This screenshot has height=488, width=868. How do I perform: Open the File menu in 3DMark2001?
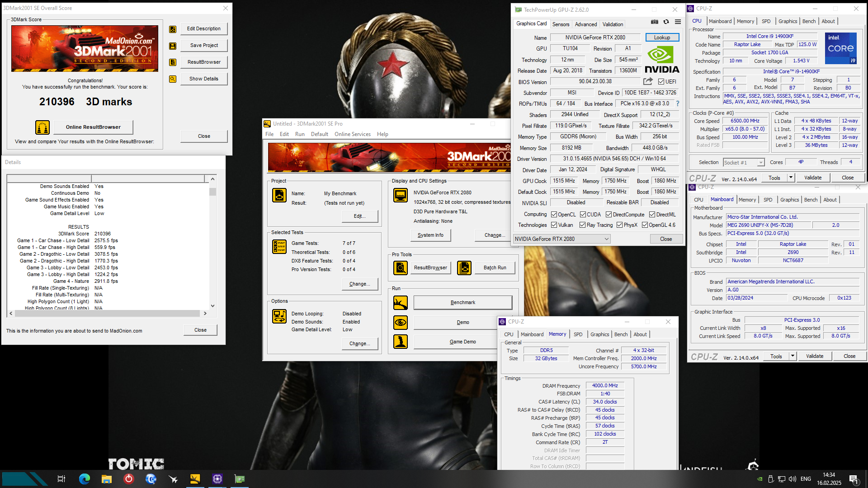(x=269, y=134)
